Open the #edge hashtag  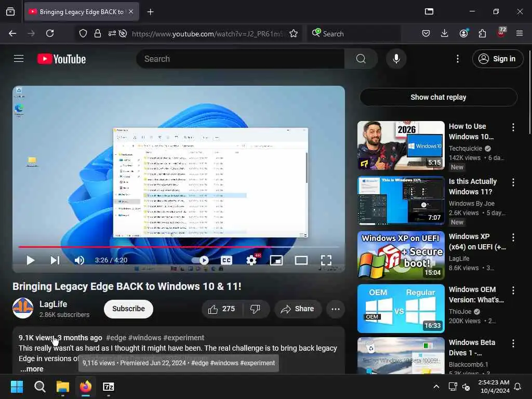116,338
